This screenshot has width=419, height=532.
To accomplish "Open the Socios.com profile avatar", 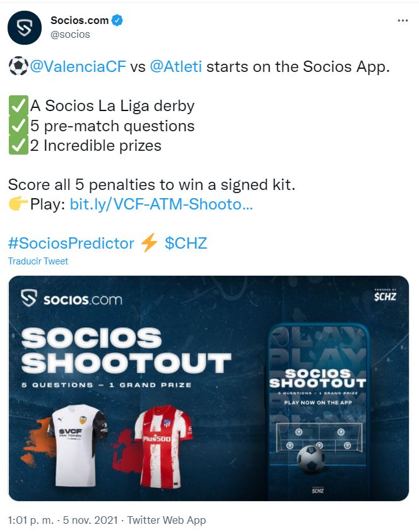I will tap(25, 28).
